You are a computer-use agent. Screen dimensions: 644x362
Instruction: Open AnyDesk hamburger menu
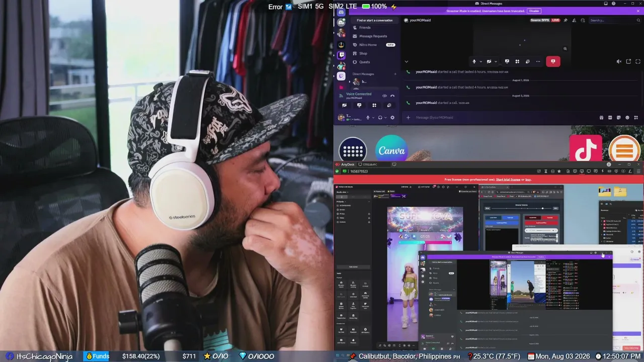click(x=638, y=171)
